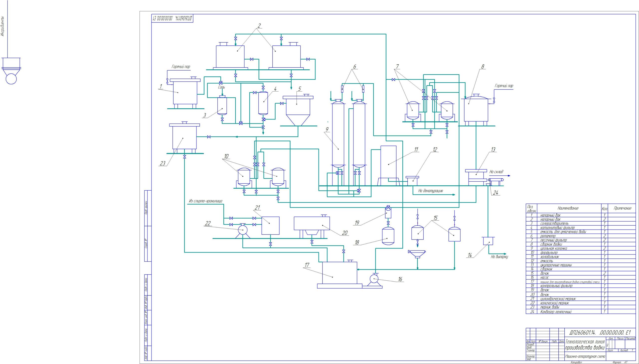
Task: Select table row 'сборник водки'
Action: 581,244
